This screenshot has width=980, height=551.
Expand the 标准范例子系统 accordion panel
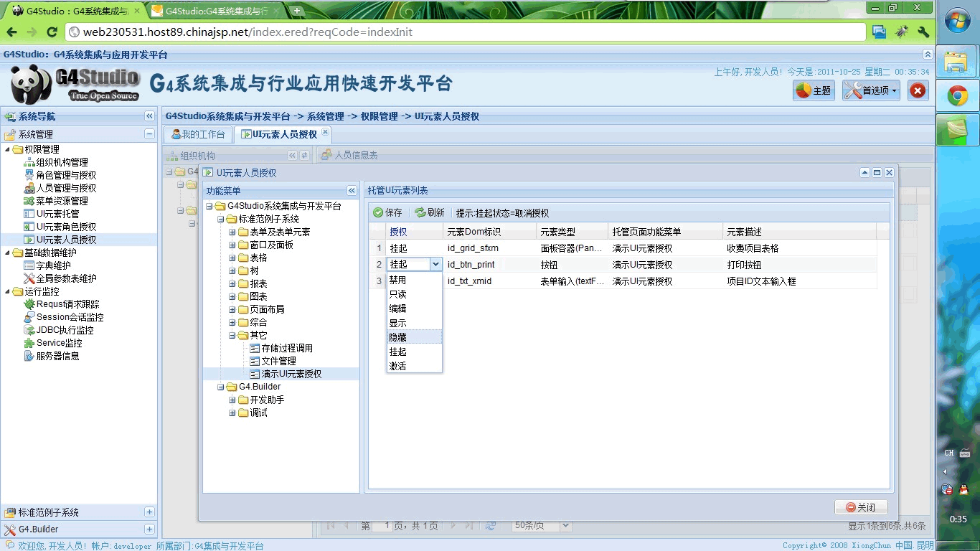click(149, 512)
